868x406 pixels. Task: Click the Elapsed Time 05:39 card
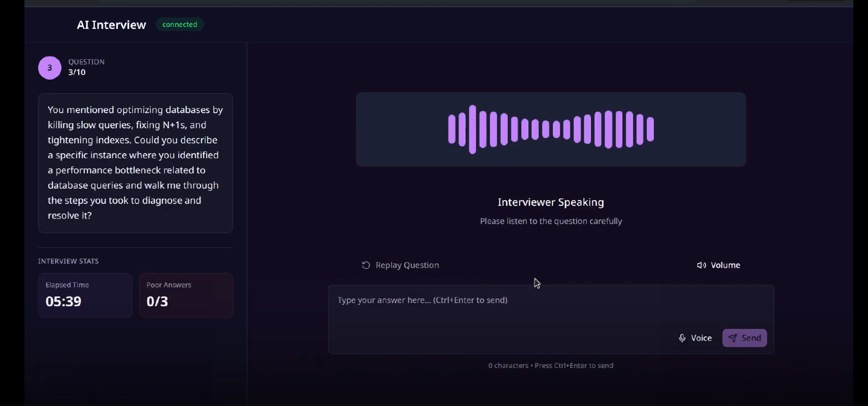tap(85, 295)
